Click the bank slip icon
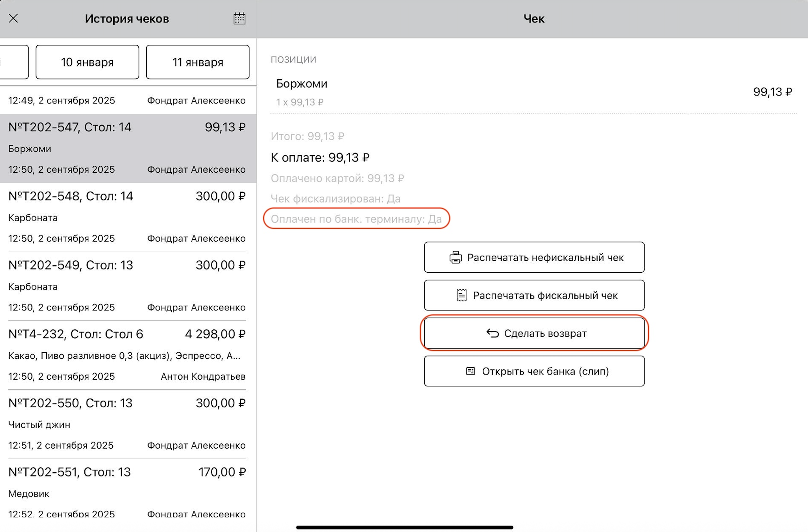The width and height of the screenshot is (808, 532). [471, 371]
